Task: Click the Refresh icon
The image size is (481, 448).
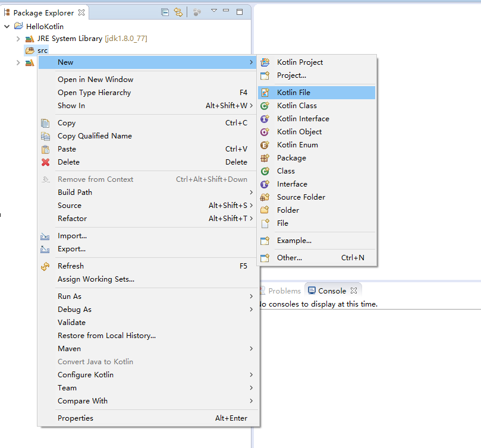Action: pyautogui.click(x=45, y=266)
